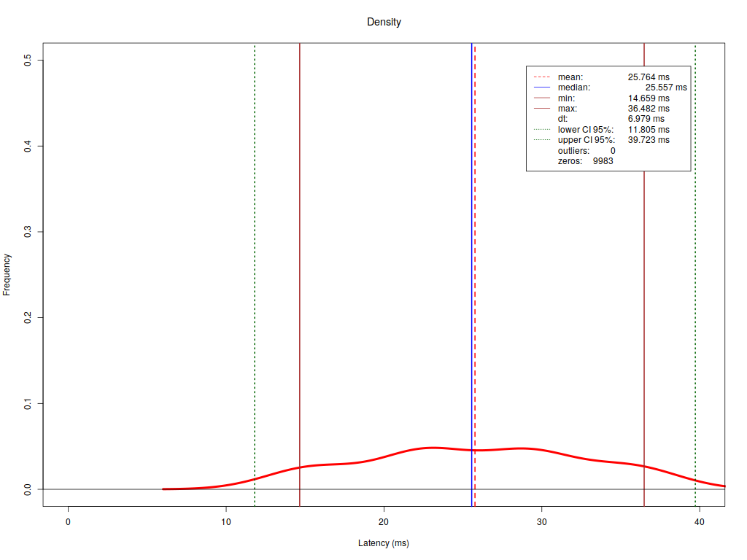Click the blue median vertical line
Viewport: 747px width, 560px height.
[471, 255]
